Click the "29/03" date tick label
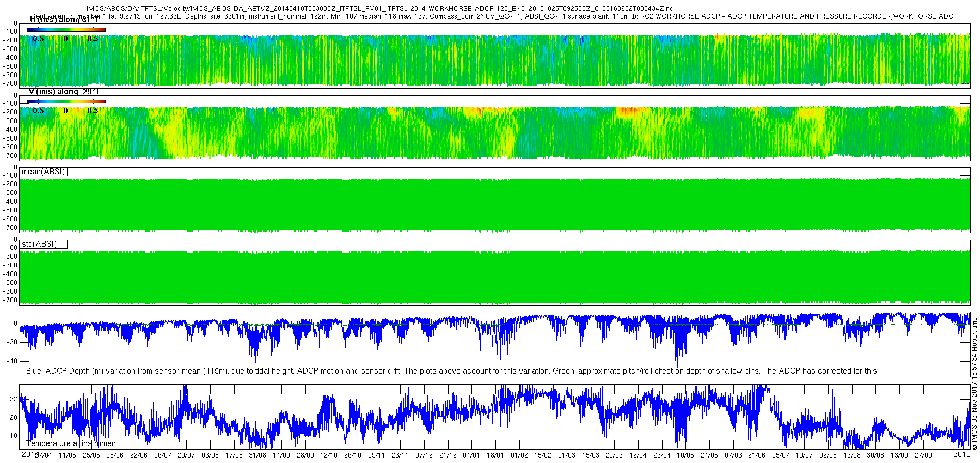The width and height of the screenshot is (980, 463). pos(614,455)
